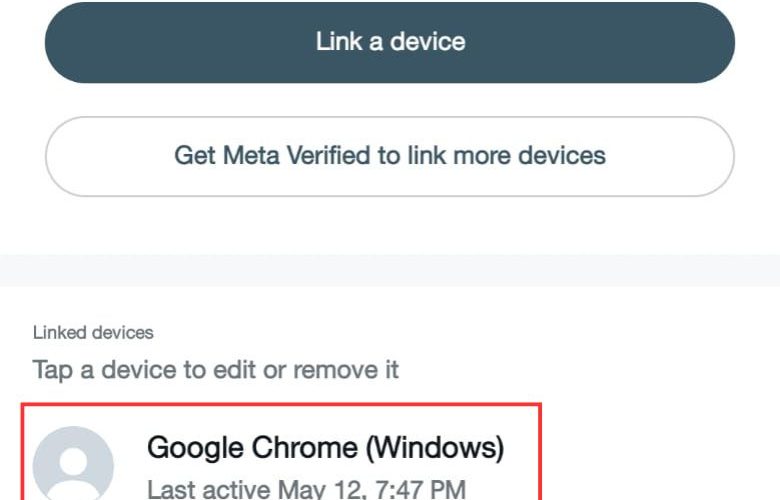
Task: Select the device title Google Chrome (Windows)
Action: [x=325, y=448]
